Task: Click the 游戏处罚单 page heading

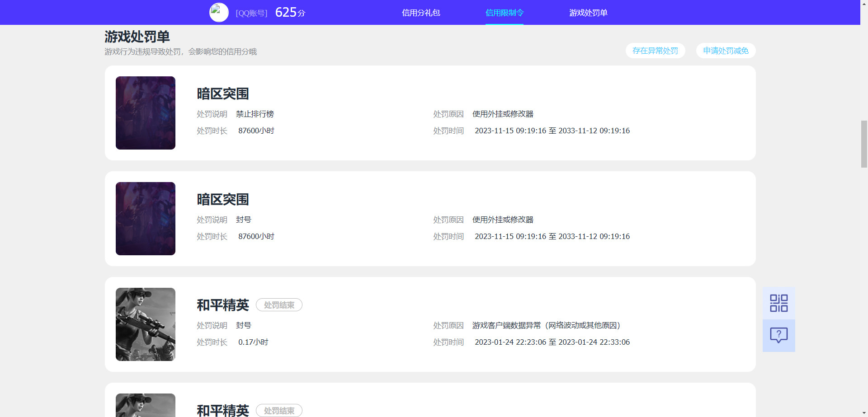Action: [137, 37]
